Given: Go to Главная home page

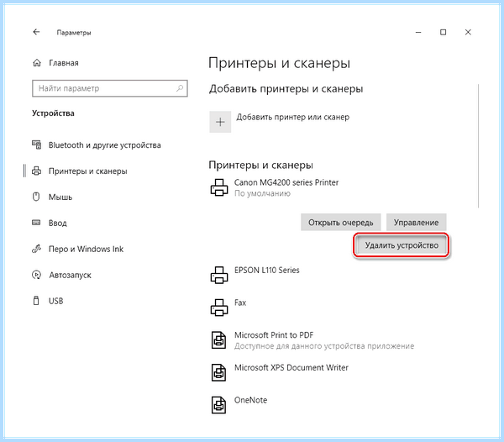Looking at the screenshot, I should [64, 63].
